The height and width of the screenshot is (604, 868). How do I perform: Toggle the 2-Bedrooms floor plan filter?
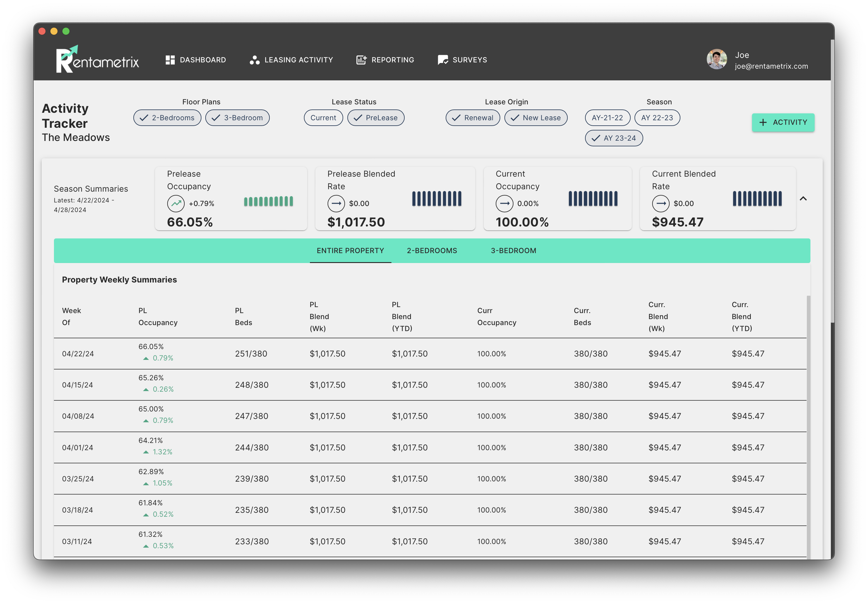[x=167, y=118]
